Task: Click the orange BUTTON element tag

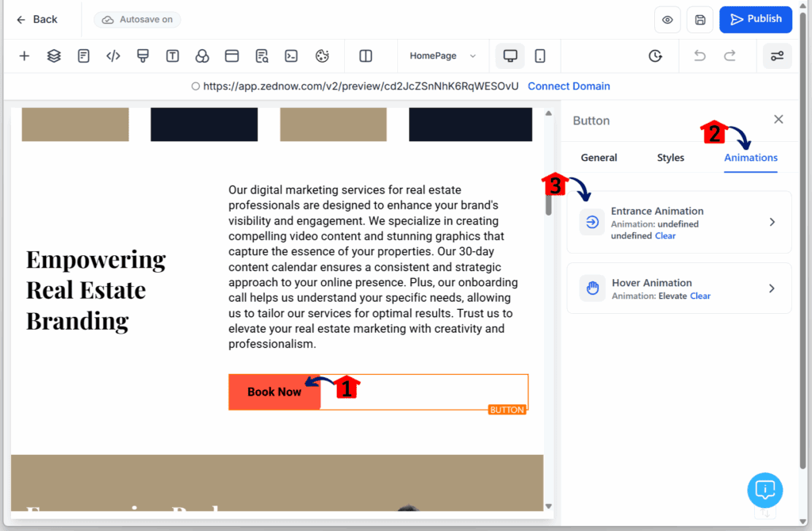Action: point(507,410)
